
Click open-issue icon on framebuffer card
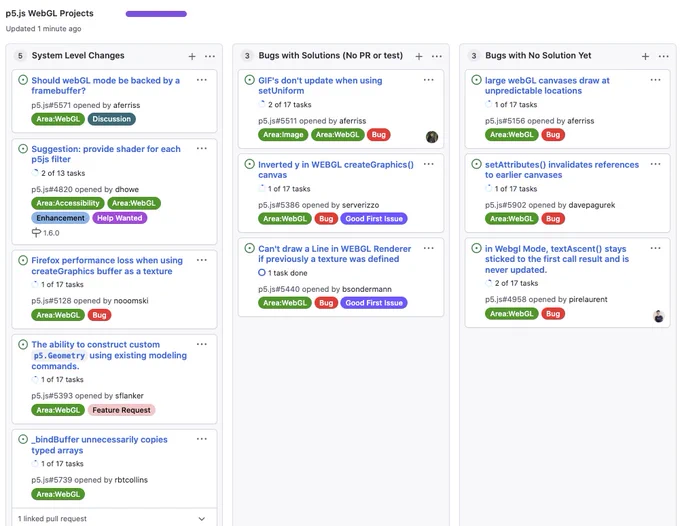[23, 80]
